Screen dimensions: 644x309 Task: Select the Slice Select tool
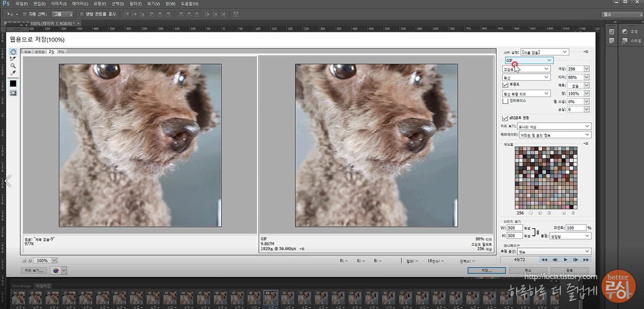tap(13, 59)
